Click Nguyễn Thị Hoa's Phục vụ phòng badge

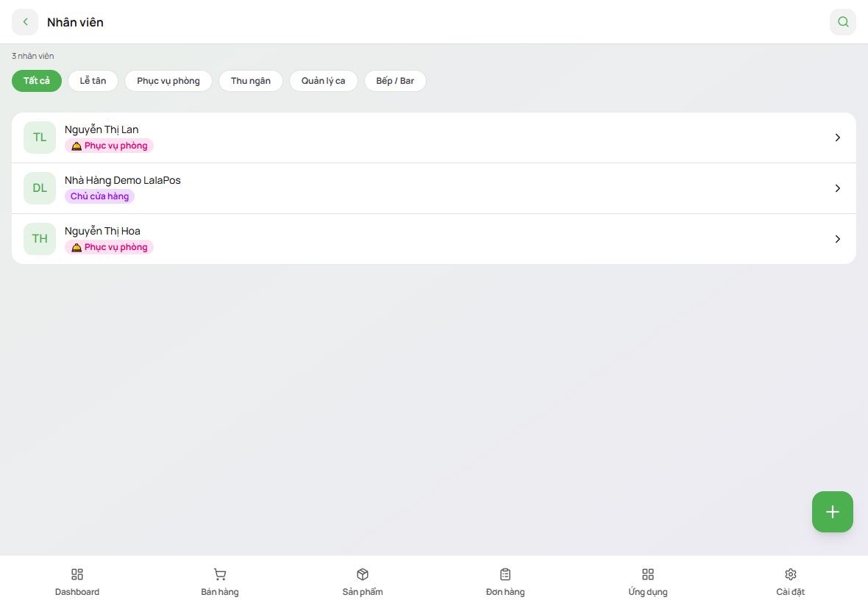[109, 247]
